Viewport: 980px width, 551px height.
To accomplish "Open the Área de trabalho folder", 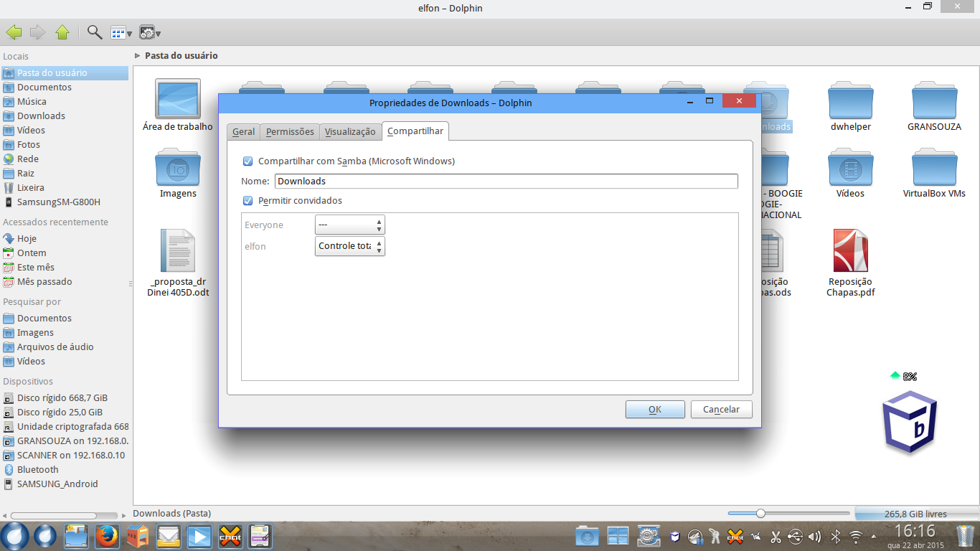I will point(178,106).
